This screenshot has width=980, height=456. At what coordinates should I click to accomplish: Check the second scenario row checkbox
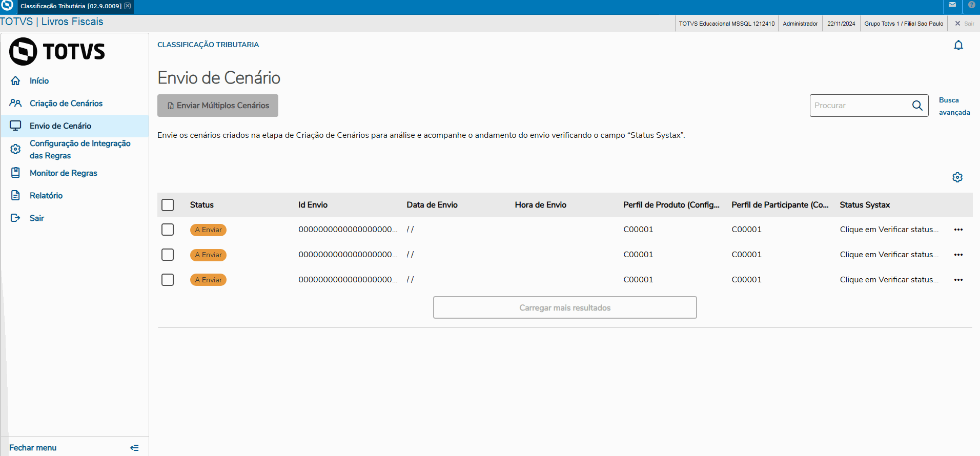tap(168, 255)
